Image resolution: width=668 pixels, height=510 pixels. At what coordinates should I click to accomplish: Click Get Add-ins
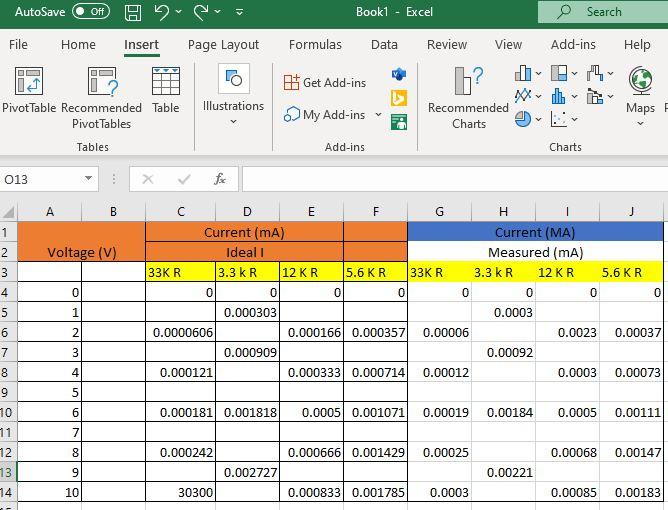pos(325,82)
